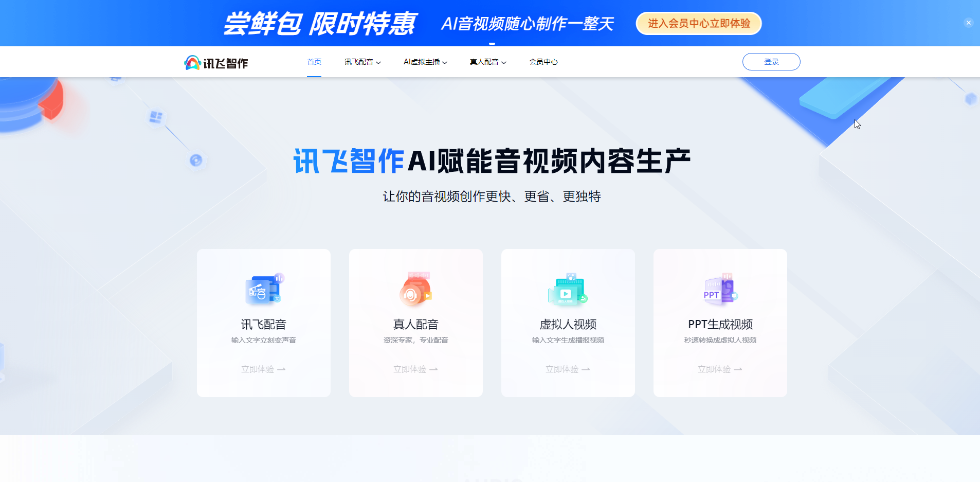Select the PPT生成视频 card icon
This screenshot has width=980, height=482.
[x=720, y=290]
